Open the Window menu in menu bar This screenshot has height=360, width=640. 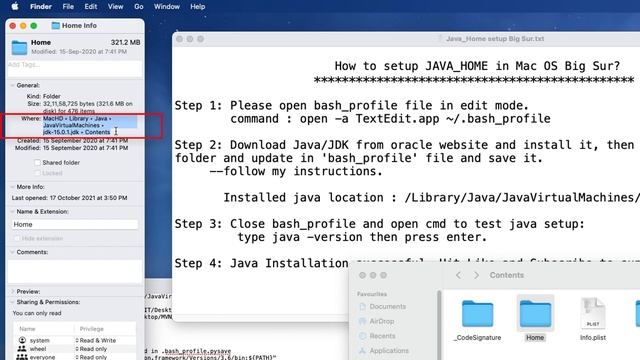(x=167, y=7)
